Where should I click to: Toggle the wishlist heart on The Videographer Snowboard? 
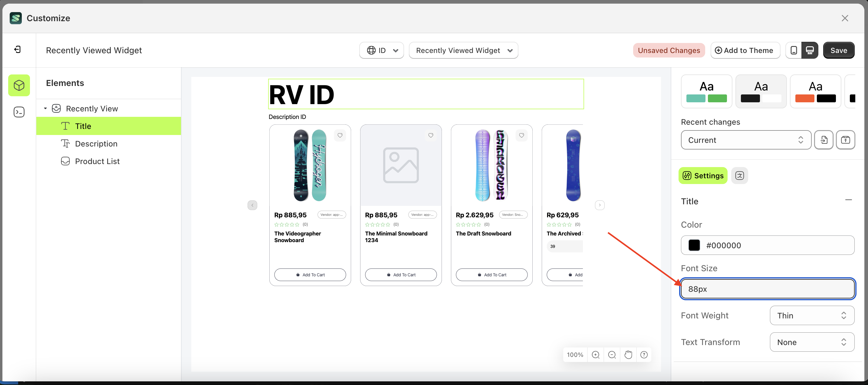[340, 135]
